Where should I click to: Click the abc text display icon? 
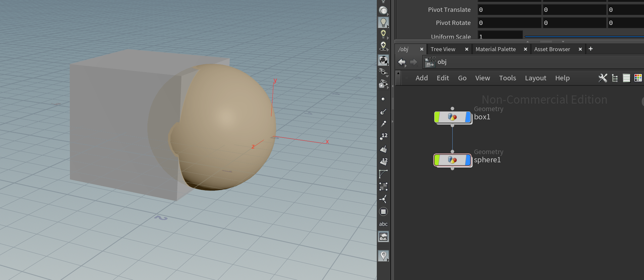point(383,224)
